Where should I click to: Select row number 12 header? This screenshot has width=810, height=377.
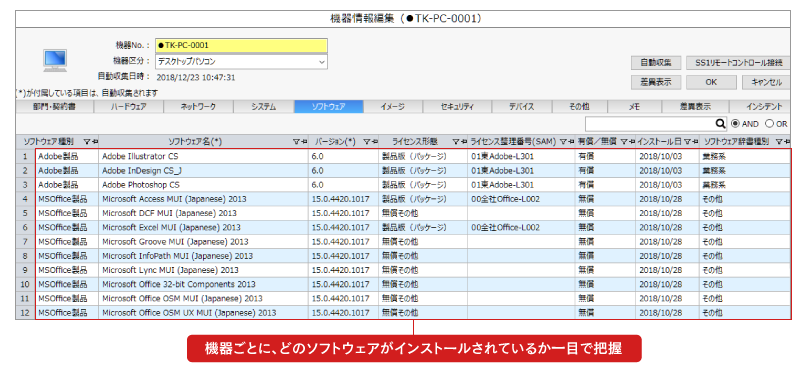click(x=25, y=312)
